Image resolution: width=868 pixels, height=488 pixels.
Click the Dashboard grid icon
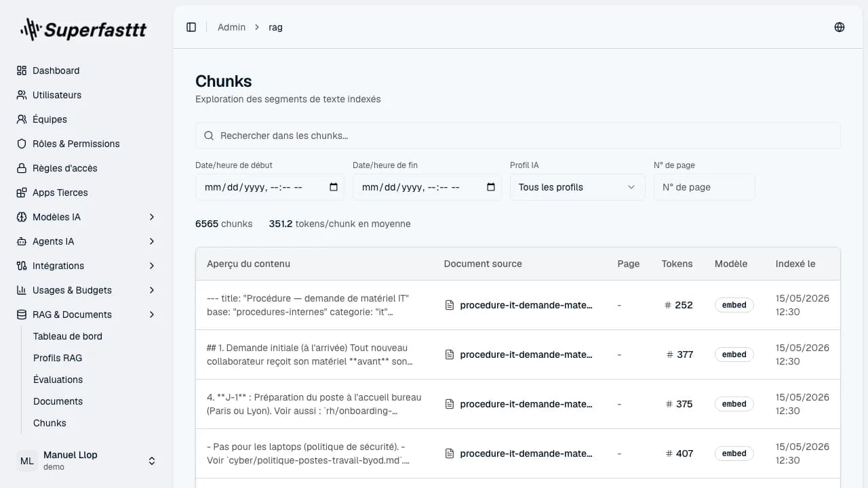click(22, 70)
